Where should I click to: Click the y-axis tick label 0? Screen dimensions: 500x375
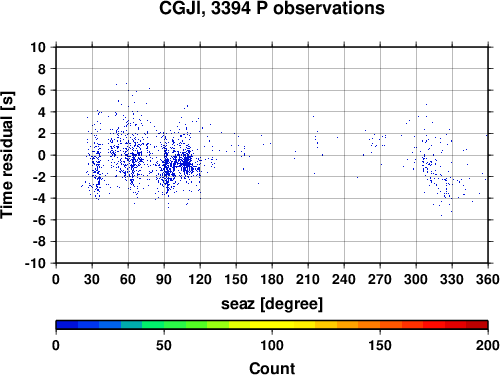42,155
